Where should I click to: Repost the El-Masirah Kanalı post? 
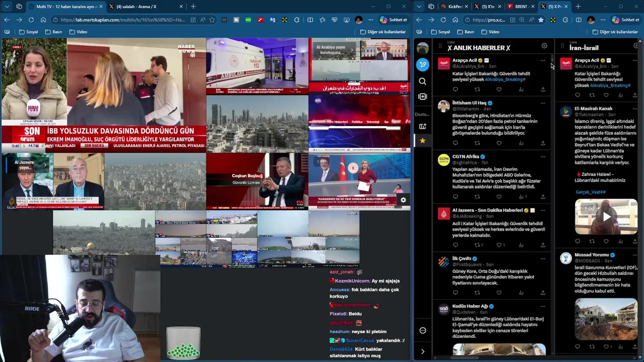pyautogui.click(x=592, y=241)
